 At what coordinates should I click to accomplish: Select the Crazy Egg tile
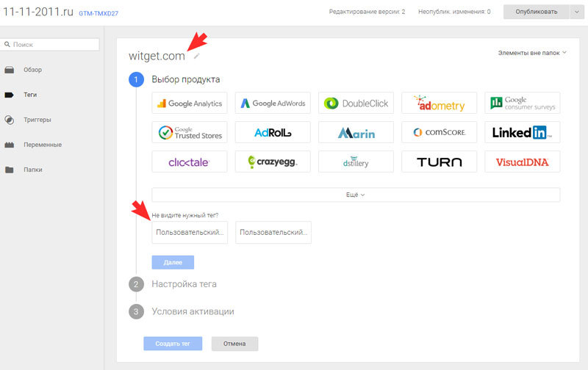click(273, 162)
